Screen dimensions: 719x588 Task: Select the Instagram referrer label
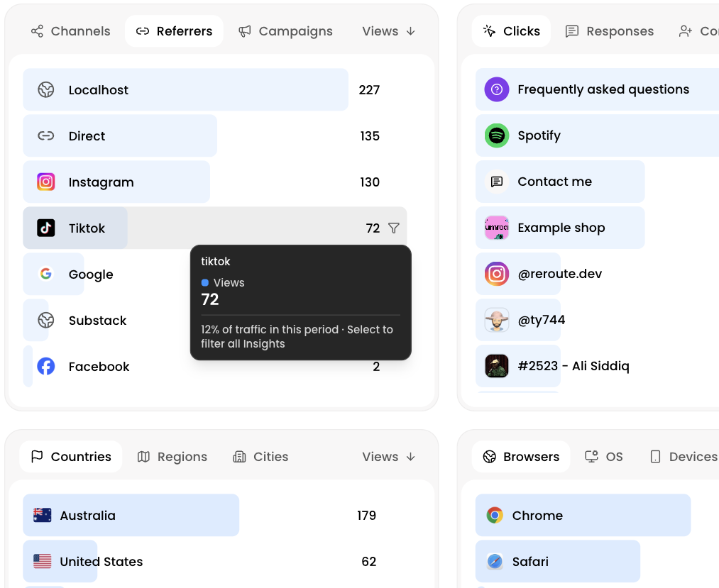101,182
